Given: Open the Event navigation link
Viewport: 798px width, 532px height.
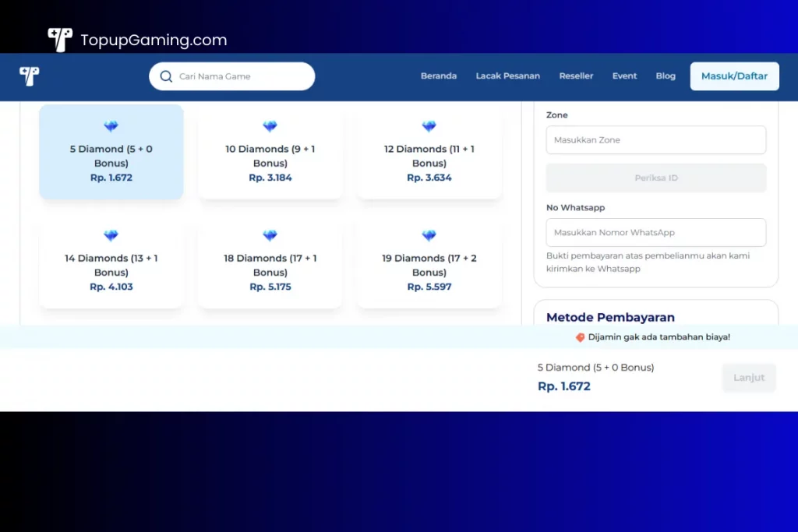Looking at the screenshot, I should coord(624,76).
